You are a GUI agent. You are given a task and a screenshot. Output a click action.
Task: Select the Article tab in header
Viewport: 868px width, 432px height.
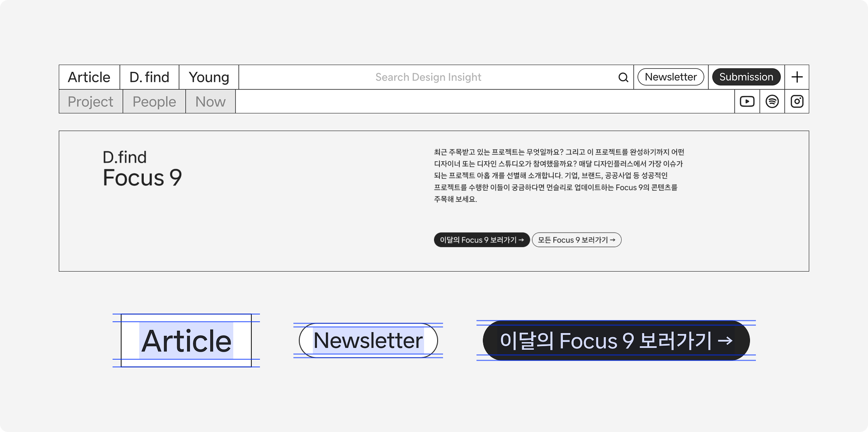pos(89,77)
